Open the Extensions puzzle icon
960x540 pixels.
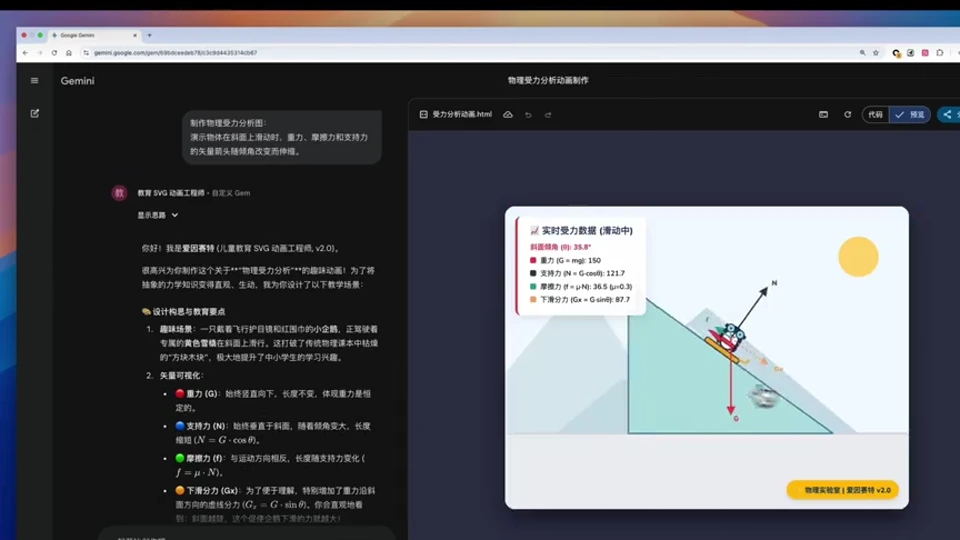coord(940,53)
